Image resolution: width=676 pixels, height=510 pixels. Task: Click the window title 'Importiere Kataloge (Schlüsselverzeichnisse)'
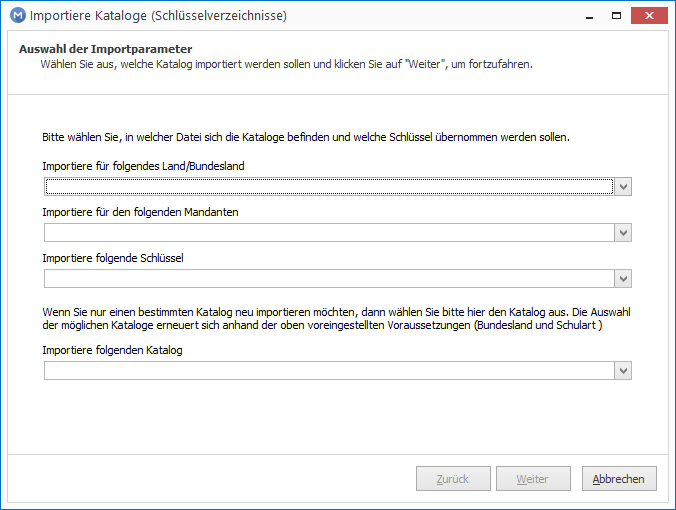(x=158, y=16)
